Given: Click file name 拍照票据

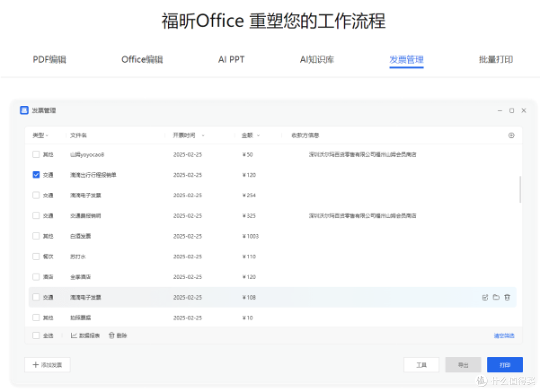Looking at the screenshot, I should coord(80,318).
